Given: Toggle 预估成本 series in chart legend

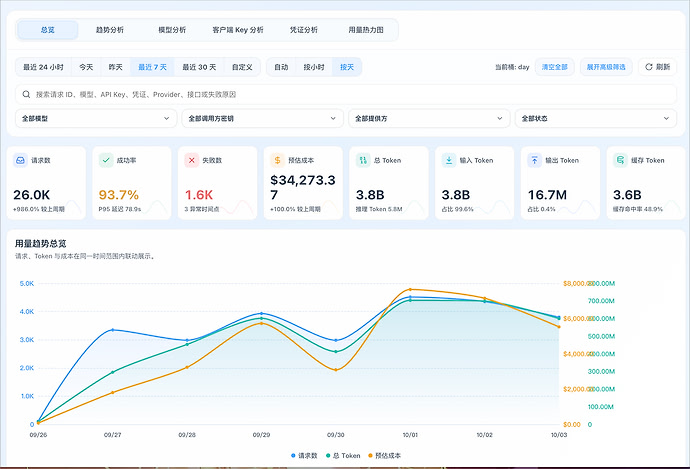Looking at the screenshot, I should tap(384, 455).
